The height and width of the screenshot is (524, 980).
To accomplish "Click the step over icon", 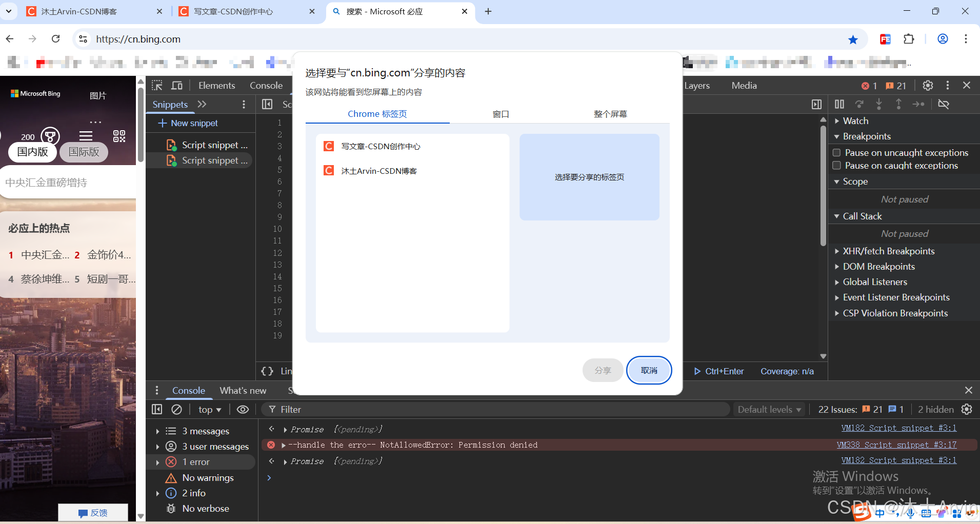I will 859,104.
